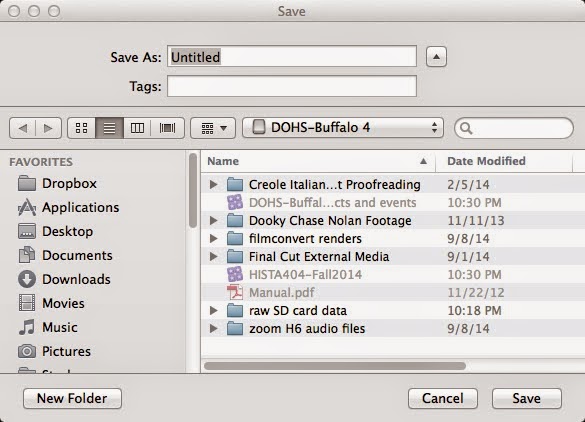Select the 'filmconvert renders' row name
This screenshot has width=585, height=422.
pos(305,238)
